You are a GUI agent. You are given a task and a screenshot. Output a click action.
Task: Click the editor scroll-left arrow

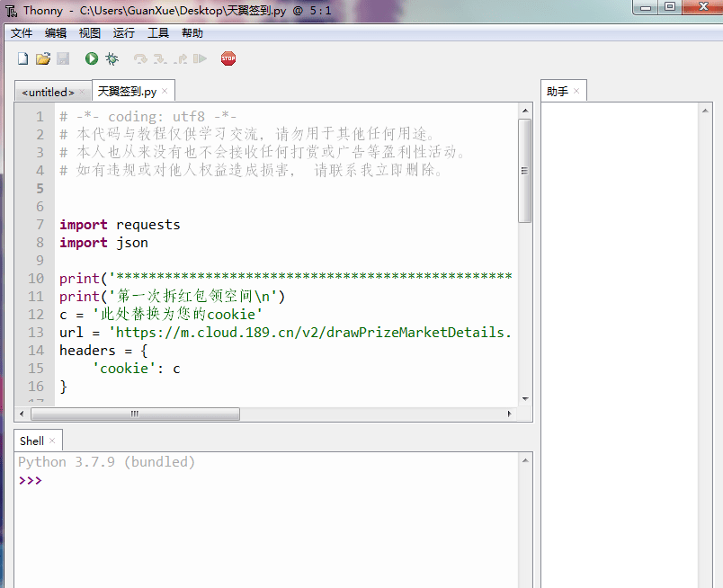[x=22, y=414]
